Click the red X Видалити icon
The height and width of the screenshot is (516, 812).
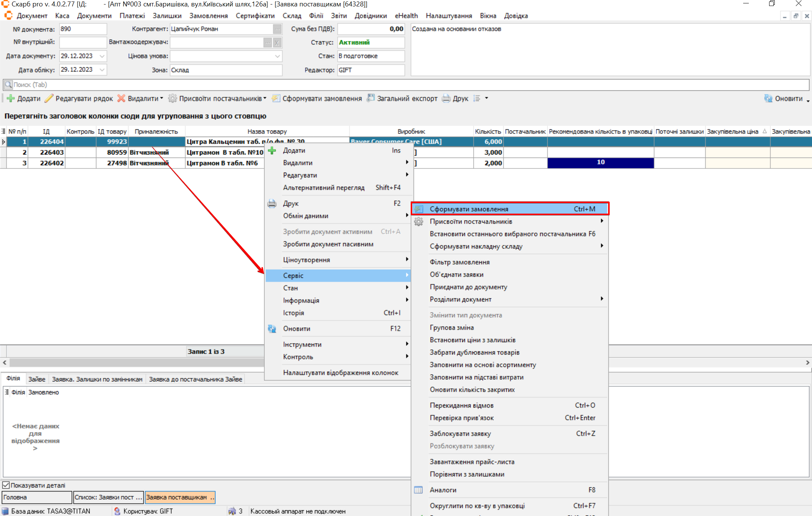pos(121,99)
